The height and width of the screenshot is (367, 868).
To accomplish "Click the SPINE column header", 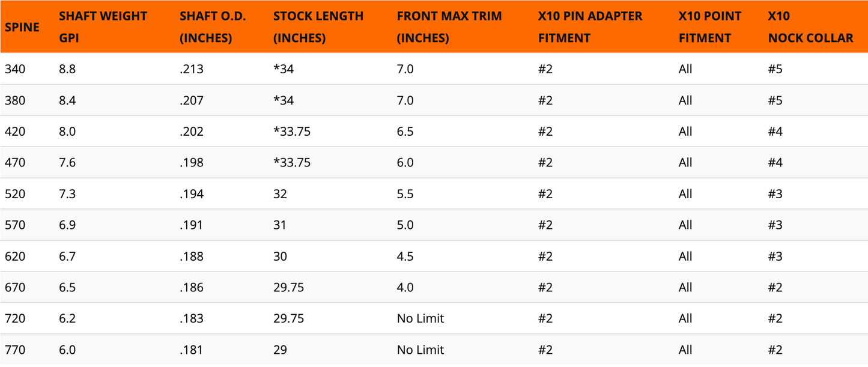I will coord(22,27).
